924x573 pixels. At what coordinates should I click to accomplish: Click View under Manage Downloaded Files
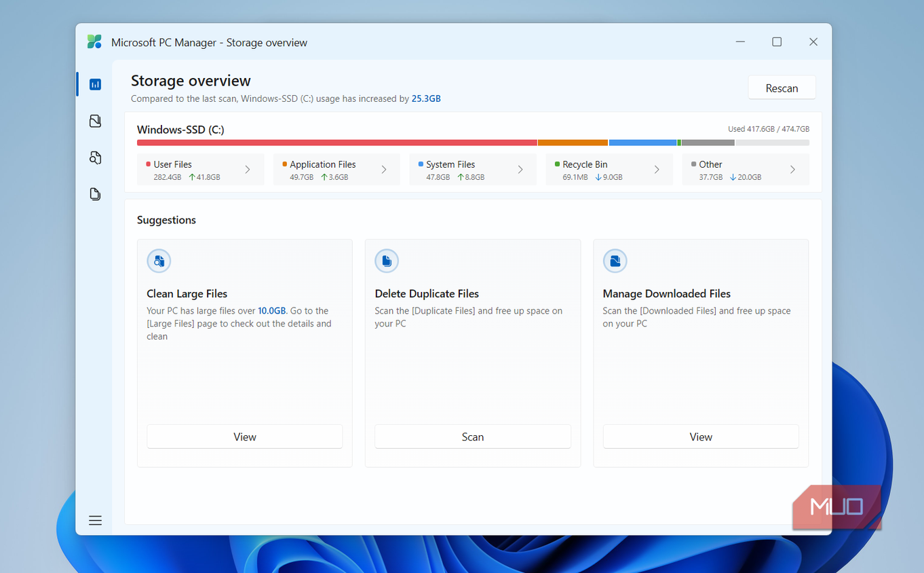pyautogui.click(x=701, y=437)
